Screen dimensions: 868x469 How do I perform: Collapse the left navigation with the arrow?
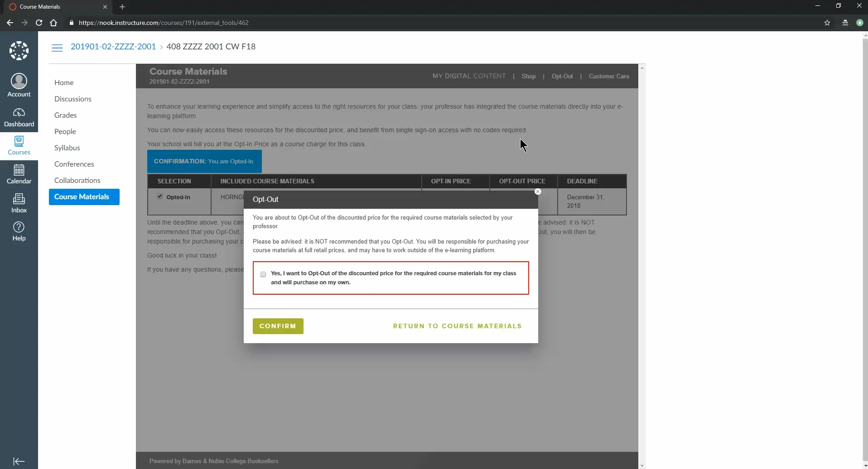pos(18,461)
